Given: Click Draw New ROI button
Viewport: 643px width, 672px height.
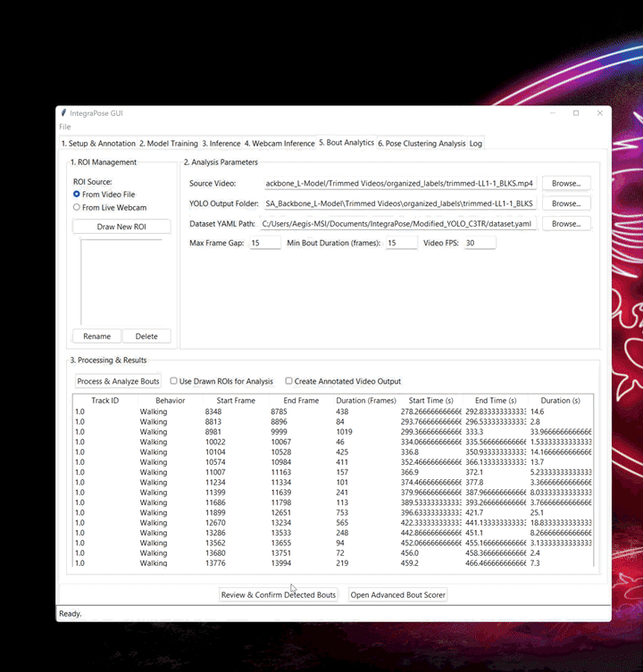Looking at the screenshot, I should (121, 227).
